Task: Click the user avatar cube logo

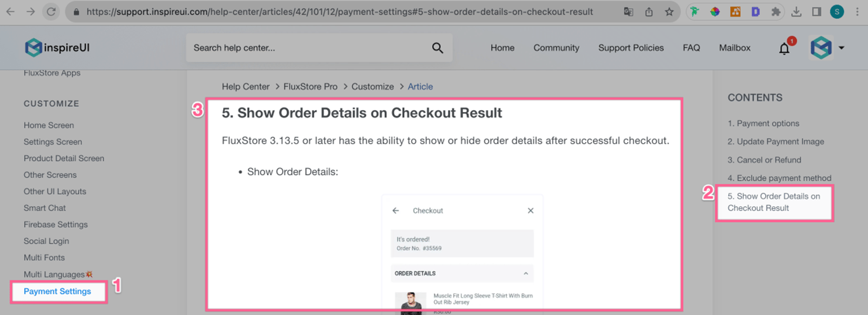Action: 821,48
